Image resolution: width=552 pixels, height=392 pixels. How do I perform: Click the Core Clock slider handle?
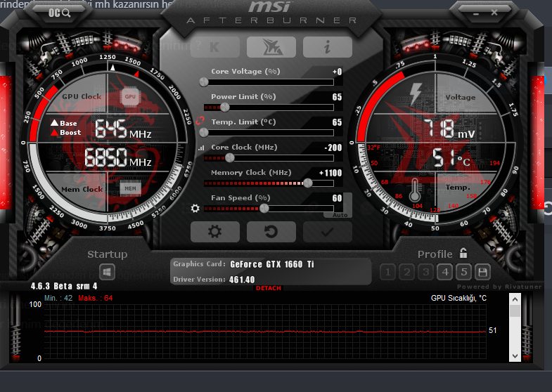(x=229, y=158)
